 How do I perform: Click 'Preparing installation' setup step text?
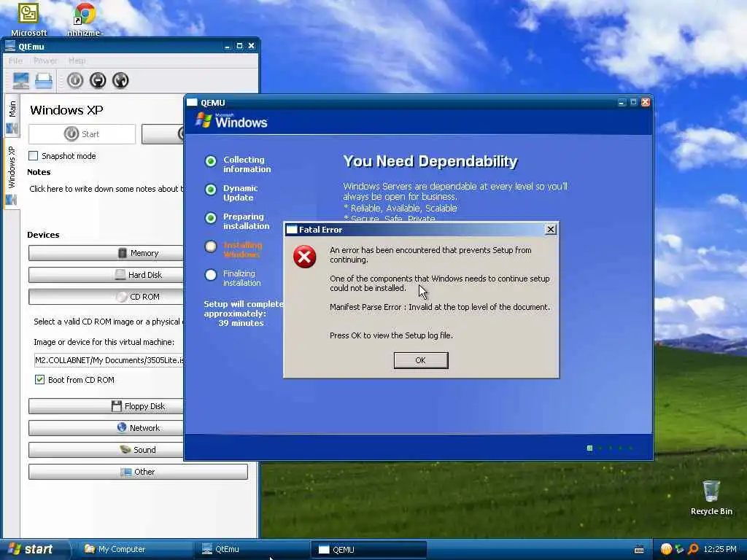pos(247,221)
